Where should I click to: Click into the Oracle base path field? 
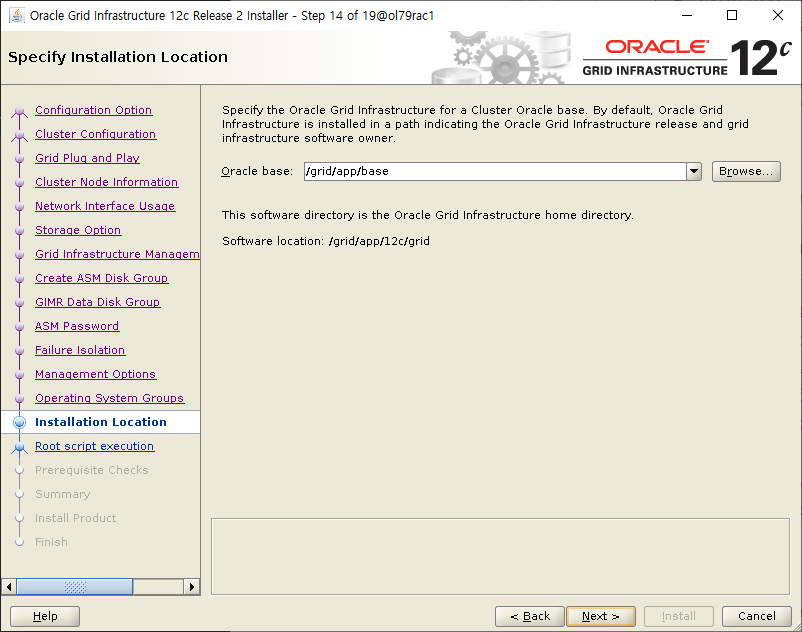(495, 171)
